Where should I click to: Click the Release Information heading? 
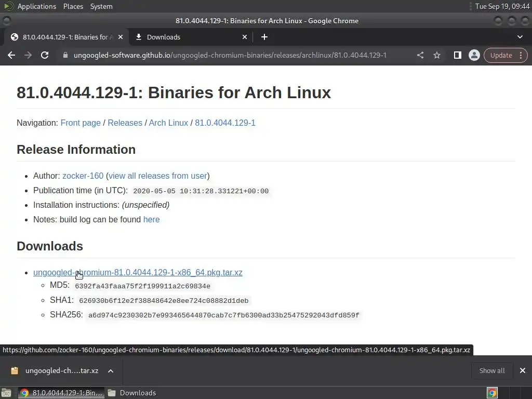76,150
